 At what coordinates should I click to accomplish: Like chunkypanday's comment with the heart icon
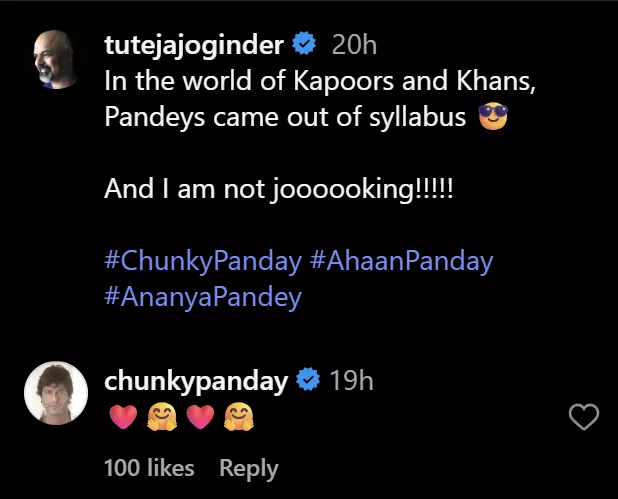click(x=583, y=417)
